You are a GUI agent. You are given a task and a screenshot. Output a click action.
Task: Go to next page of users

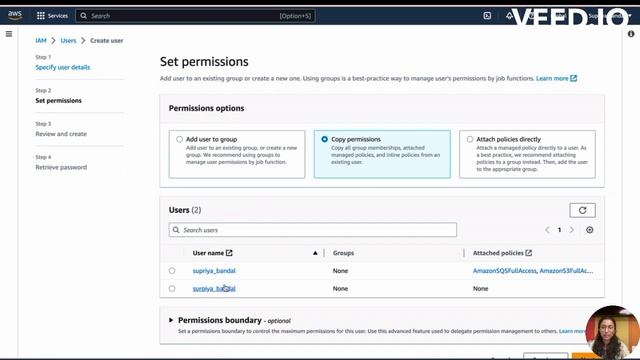[572, 230]
